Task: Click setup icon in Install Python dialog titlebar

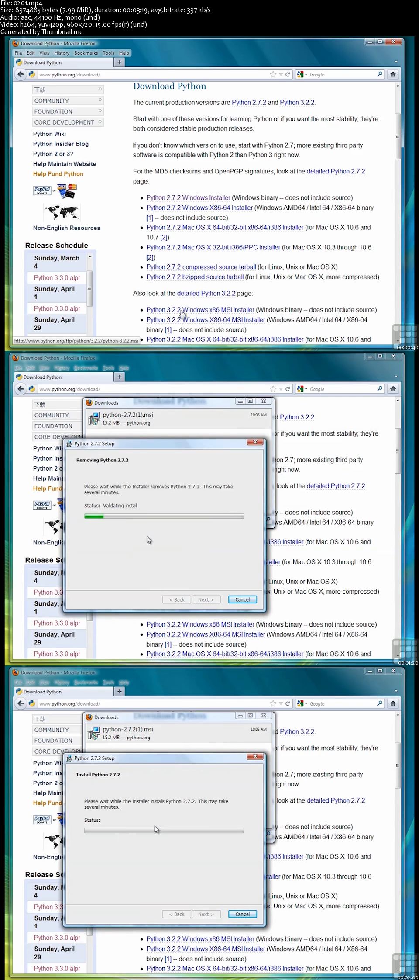Action: click(x=69, y=758)
